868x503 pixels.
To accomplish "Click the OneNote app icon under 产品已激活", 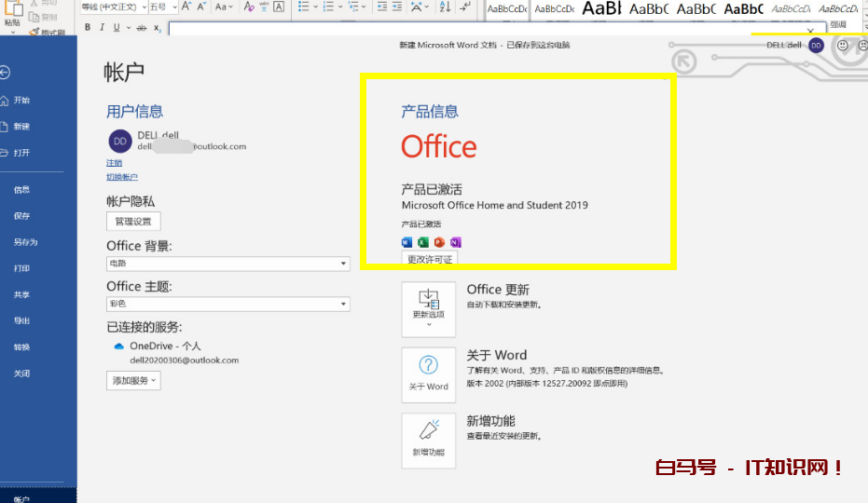I will tap(455, 242).
